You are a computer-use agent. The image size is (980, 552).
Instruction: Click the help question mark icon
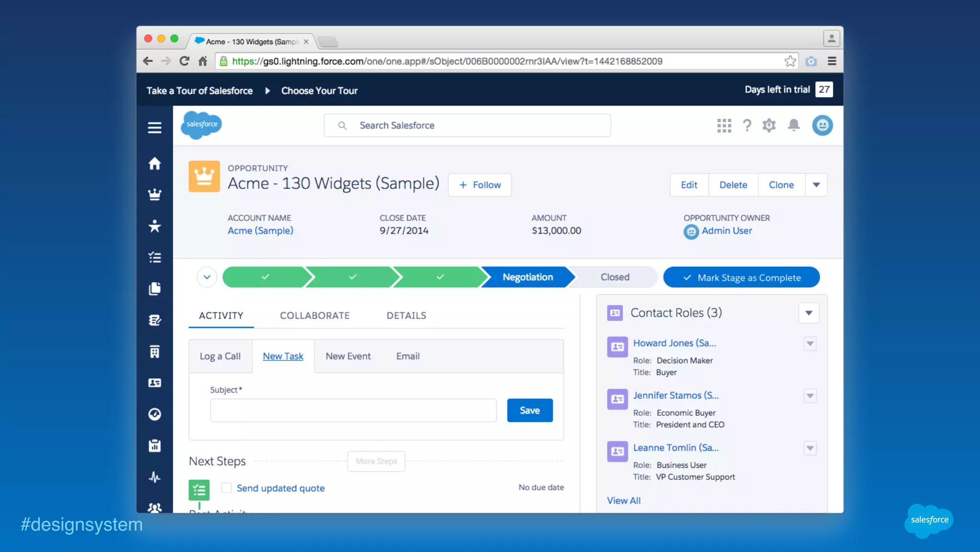pyautogui.click(x=746, y=125)
